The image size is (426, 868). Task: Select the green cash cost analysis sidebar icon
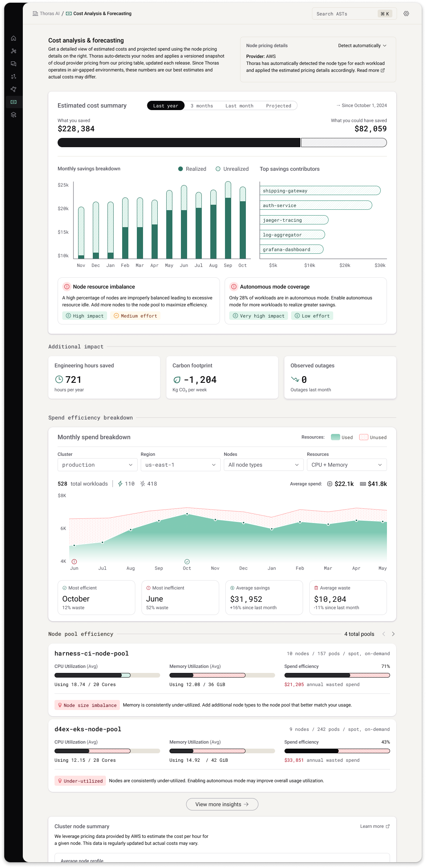pos(14,102)
